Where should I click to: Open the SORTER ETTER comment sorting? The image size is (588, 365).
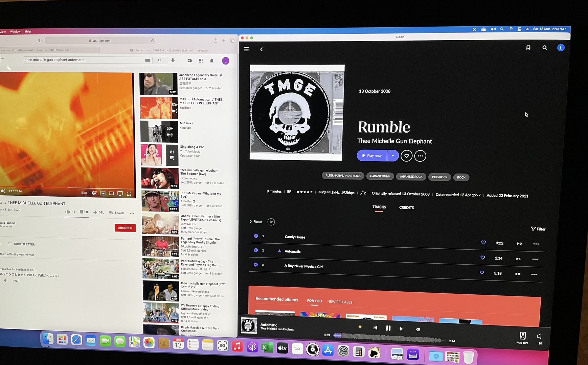point(21,244)
